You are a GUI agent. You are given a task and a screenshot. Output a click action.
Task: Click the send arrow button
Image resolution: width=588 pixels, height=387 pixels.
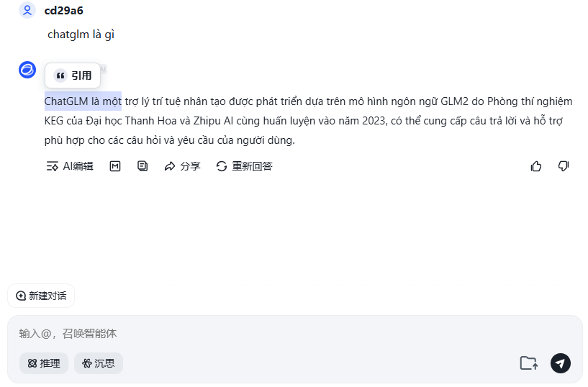[x=560, y=363]
